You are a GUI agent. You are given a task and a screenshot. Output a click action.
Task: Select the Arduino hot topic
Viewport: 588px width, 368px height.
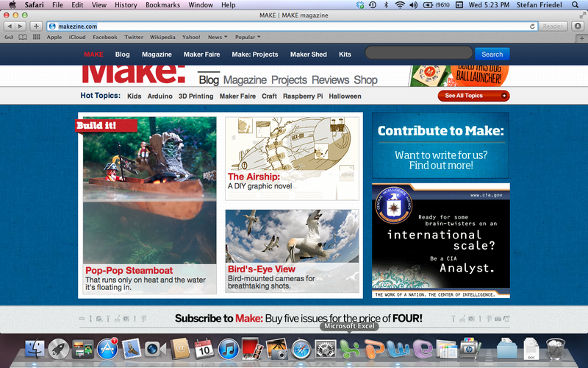tap(159, 96)
